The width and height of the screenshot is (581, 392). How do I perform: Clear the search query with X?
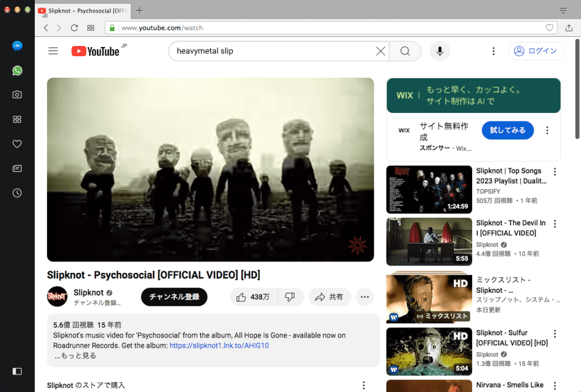(381, 50)
